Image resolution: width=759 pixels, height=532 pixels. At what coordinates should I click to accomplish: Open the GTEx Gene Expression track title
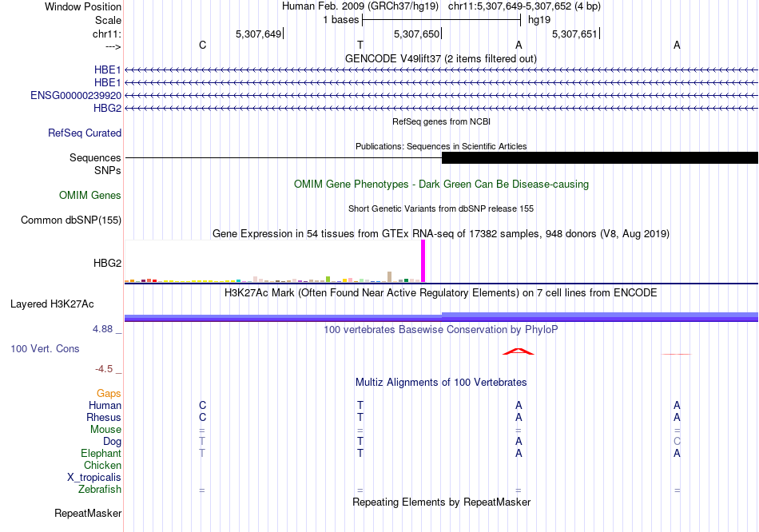441,234
